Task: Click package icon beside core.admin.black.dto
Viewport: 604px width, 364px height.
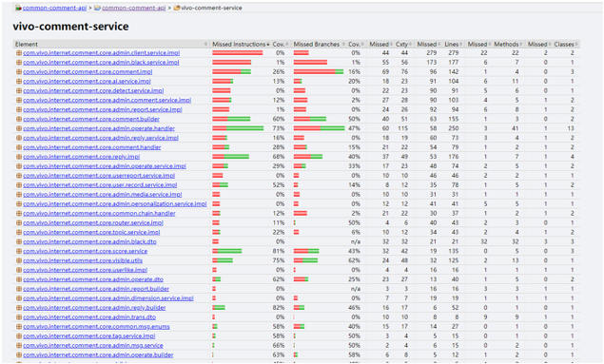Action: [18, 241]
